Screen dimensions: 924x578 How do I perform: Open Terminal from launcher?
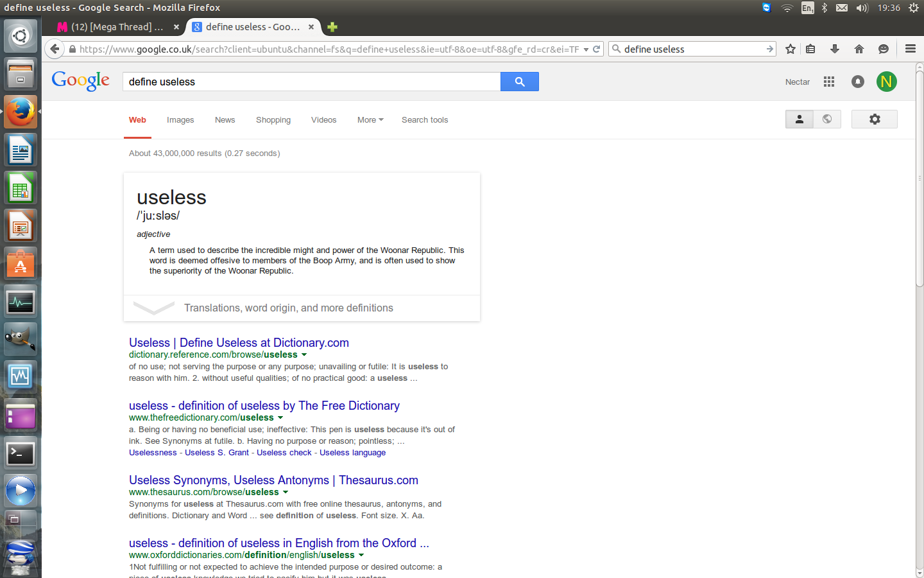click(21, 453)
